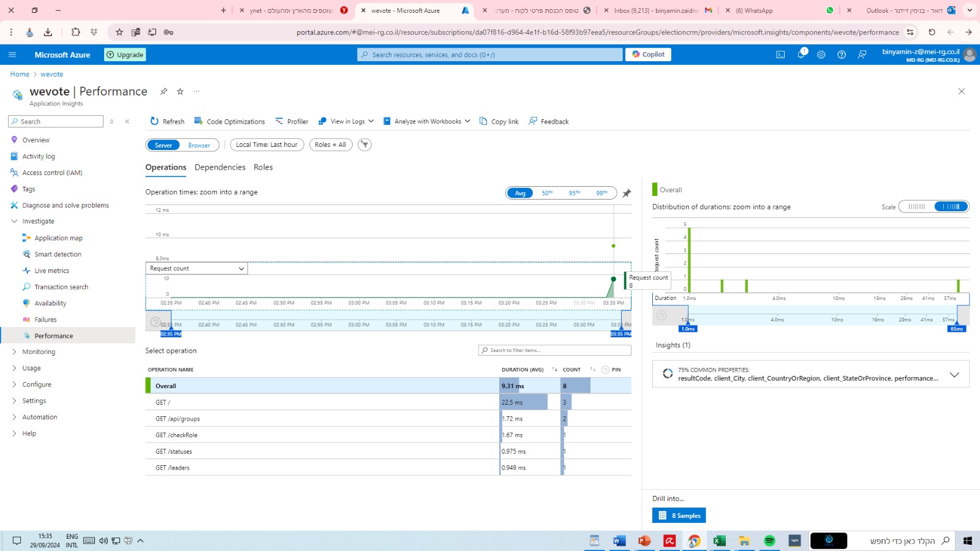Open Code Optimizations
The height and width of the screenshot is (551, 980).
click(230, 121)
